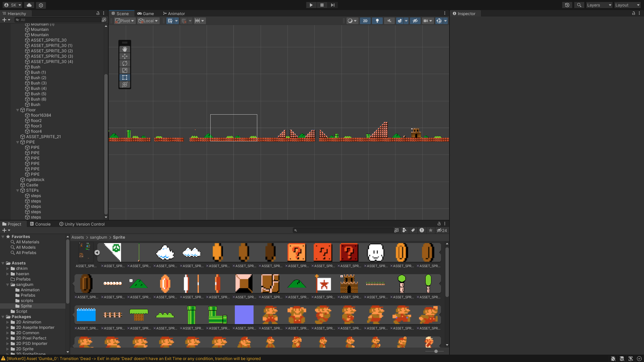Screen dimensions: 644x362
Task: Click the Project panel search field
Action: click(343, 230)
